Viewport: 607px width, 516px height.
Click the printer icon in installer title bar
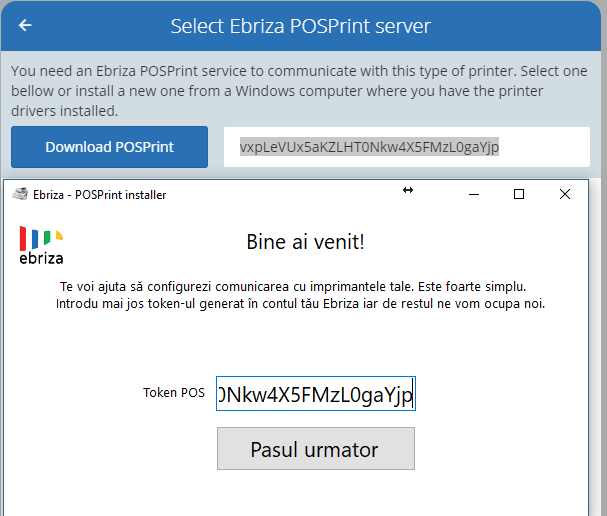click(20, 194)
